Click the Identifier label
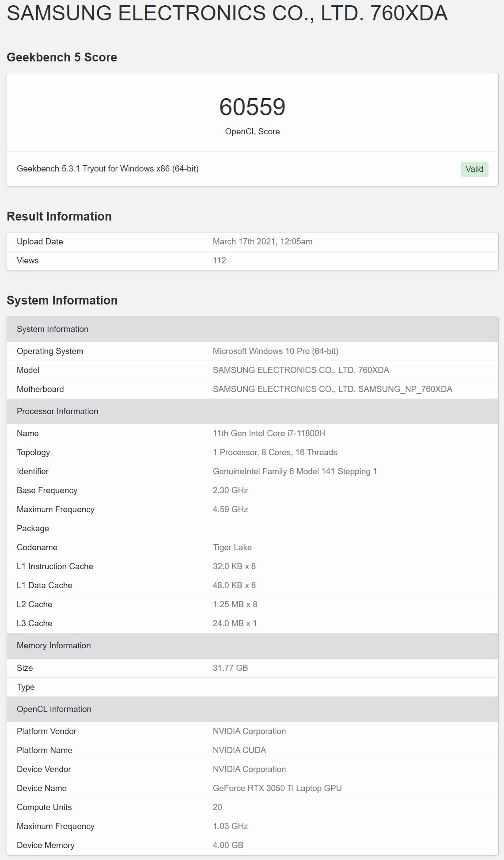The width and height of the screenshot is (504, 860). [33, 471]
